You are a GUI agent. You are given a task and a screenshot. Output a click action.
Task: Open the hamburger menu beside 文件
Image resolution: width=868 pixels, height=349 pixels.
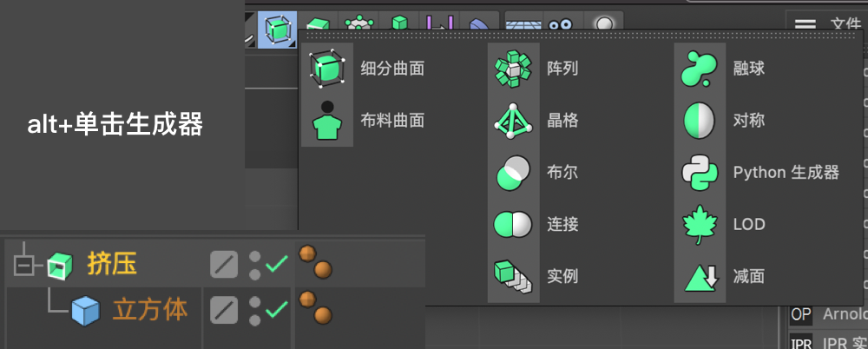click(805, 23)
